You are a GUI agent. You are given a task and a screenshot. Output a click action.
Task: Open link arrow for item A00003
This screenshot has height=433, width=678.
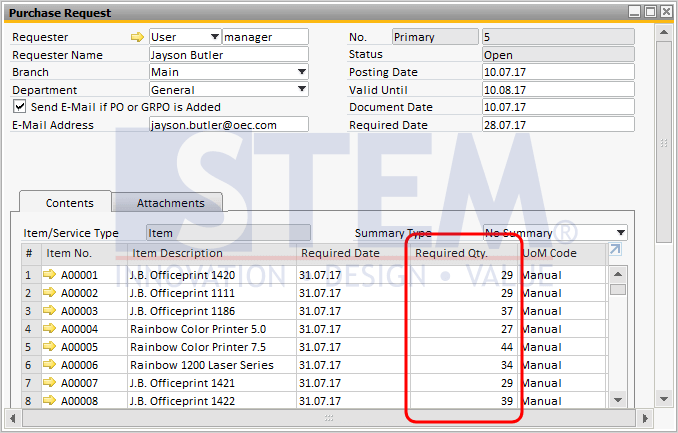point(49,310)
